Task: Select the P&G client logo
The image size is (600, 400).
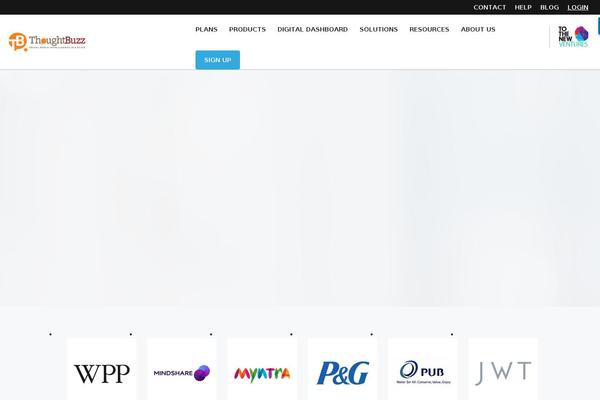Action: pos(342,371)
